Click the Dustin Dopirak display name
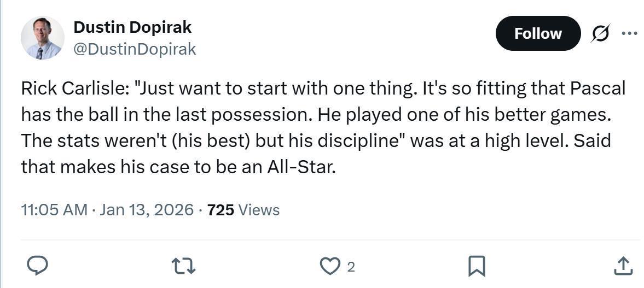Screen dimensions: 644x288 pos(132,27)
